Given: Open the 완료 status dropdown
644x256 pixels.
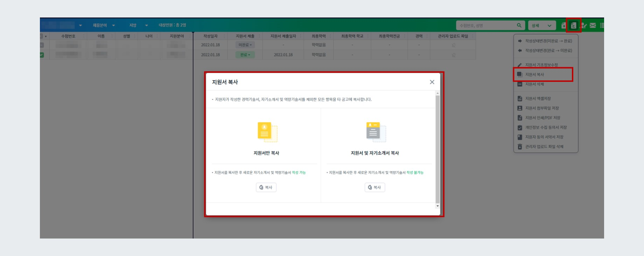Looking at the screenshot, I should 245,55.
